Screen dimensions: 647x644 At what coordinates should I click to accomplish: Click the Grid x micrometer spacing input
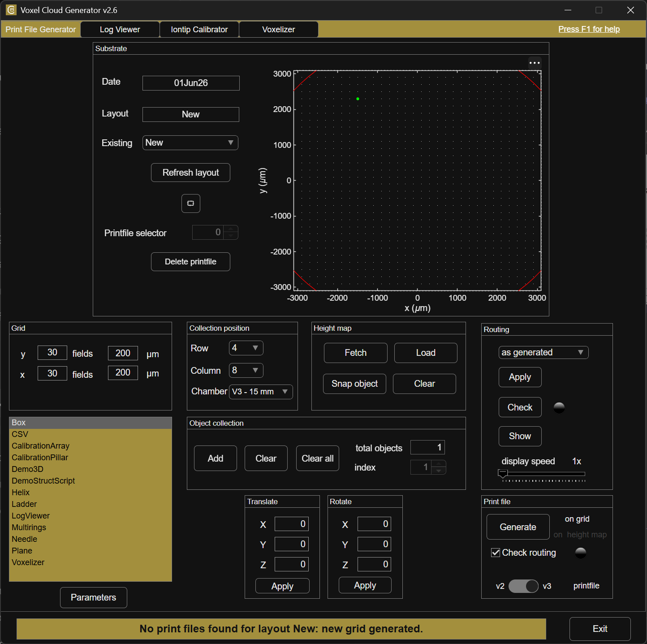(x=123, y=373)
